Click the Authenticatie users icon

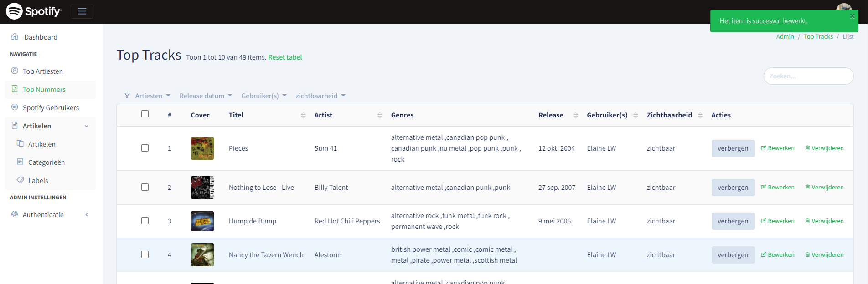[x=15, y=214]
